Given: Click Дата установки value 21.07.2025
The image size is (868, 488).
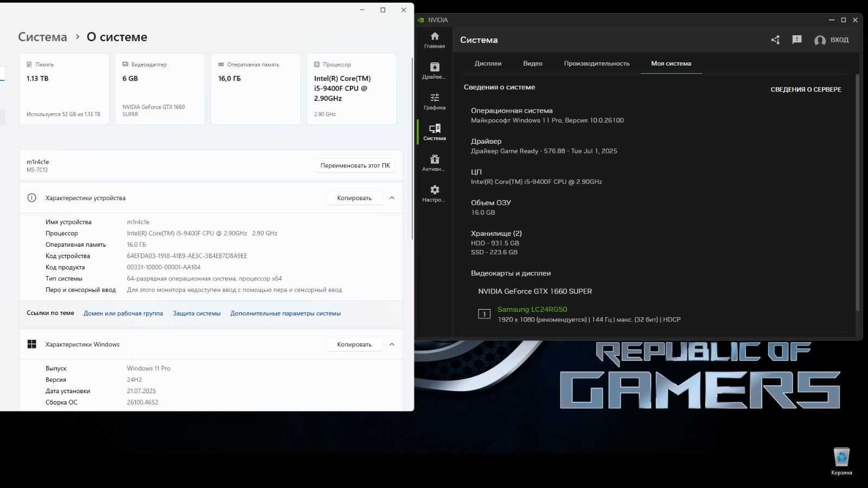Looking at the screenshot, I should click(x=142, y=391).
